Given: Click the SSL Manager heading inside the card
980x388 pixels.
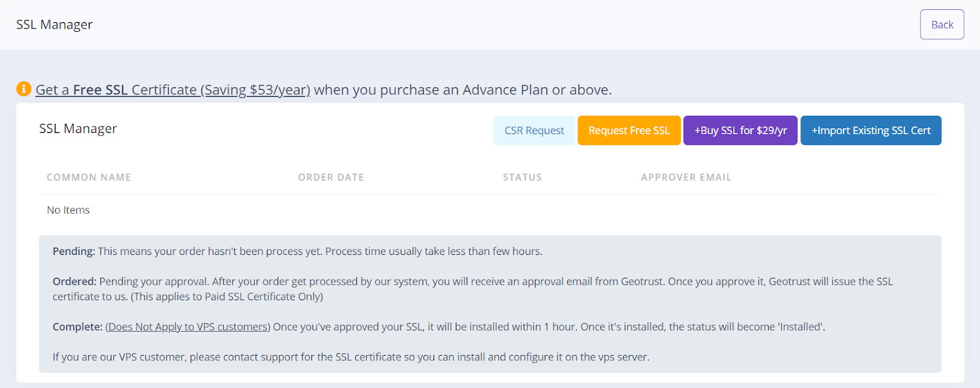Looking at the screenshot, I should (78, 129).
